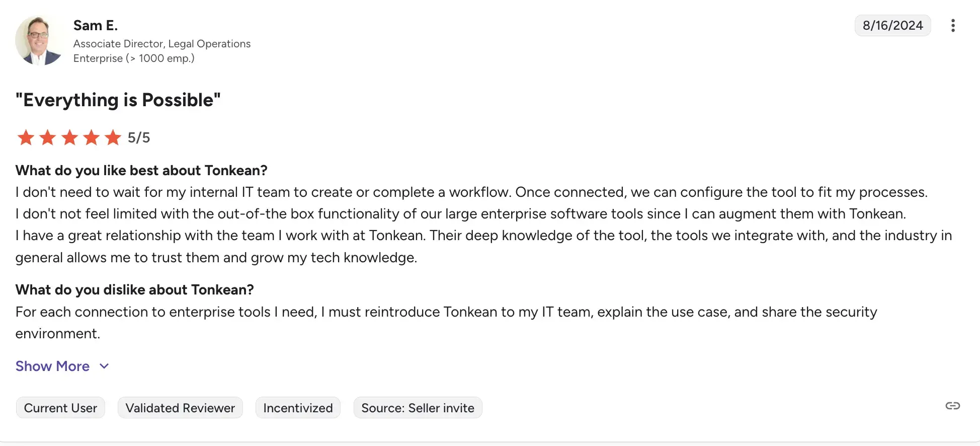
Task: Click "What do you dislike about Tonkean?" heading
Action: [134, 290]
